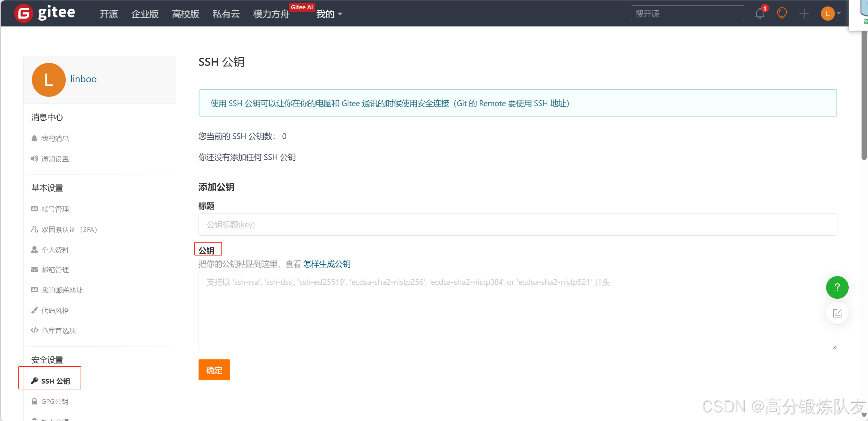Click the lock icon beside GPG公钥
868x421 pixels.
[x=34, y=401]
